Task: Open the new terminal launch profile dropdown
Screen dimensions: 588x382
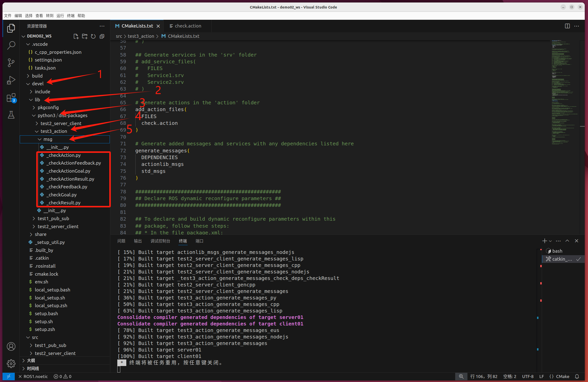Action: (x=550, y=241)
